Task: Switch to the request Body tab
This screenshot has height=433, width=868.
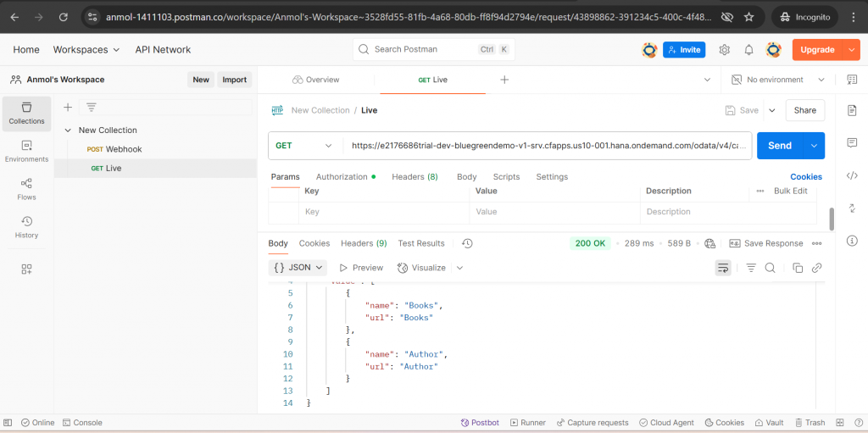Action: point(467,176)
